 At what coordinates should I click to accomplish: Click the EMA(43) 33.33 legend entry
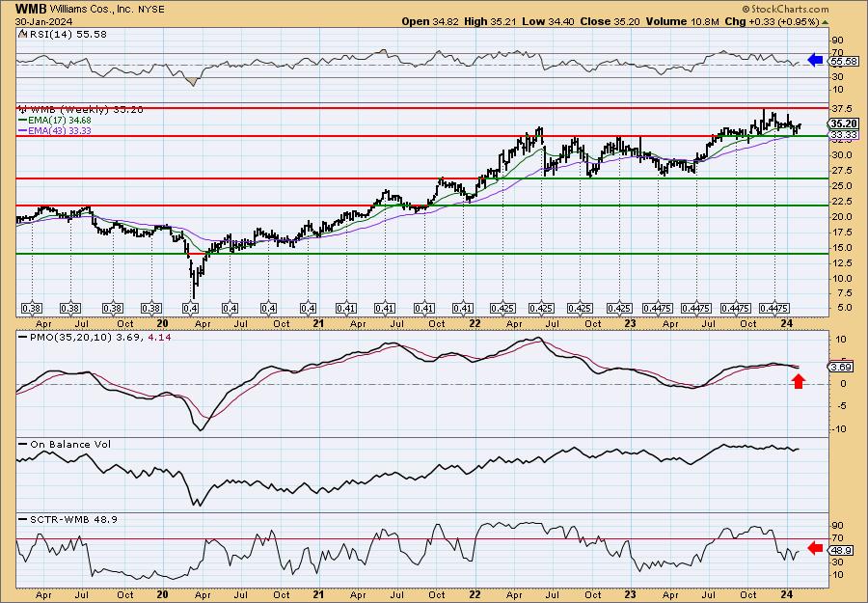(55, 131)
